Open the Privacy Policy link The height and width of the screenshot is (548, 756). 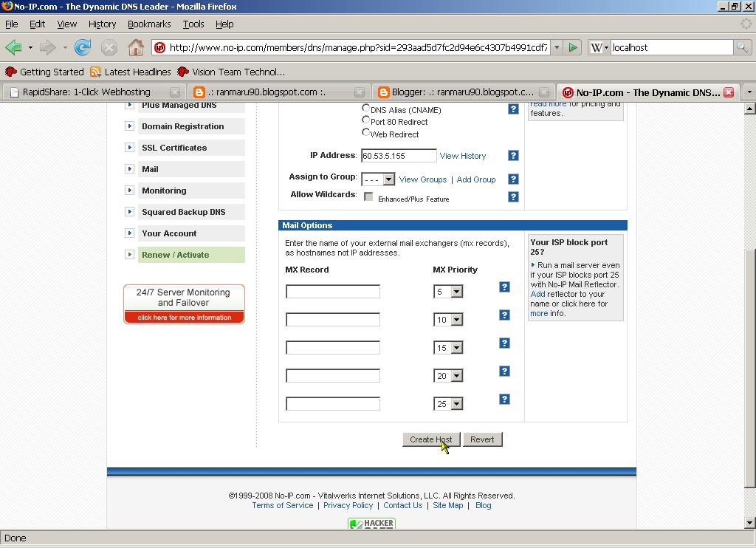[x=348, y=505]
